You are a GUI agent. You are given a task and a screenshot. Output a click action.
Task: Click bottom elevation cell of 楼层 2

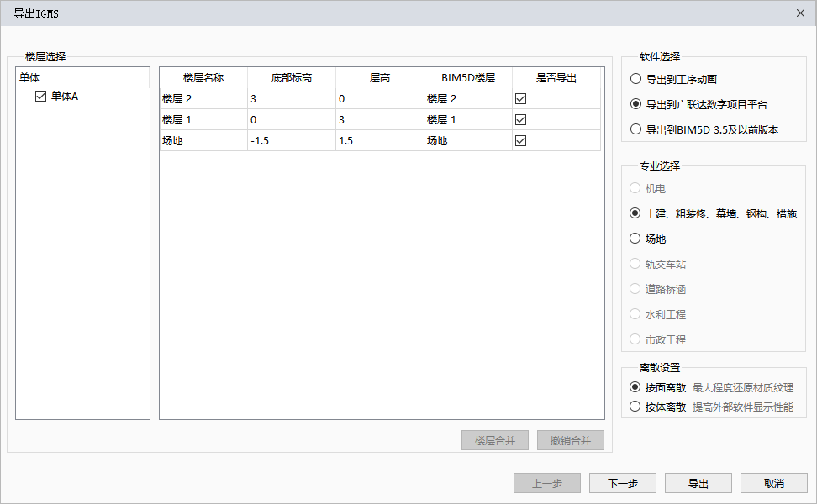(292, 99)
